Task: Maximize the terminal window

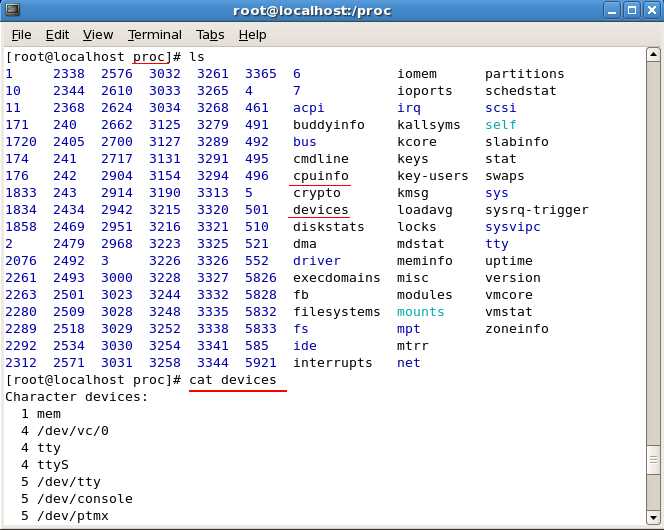Action: [x=632, y=10]
